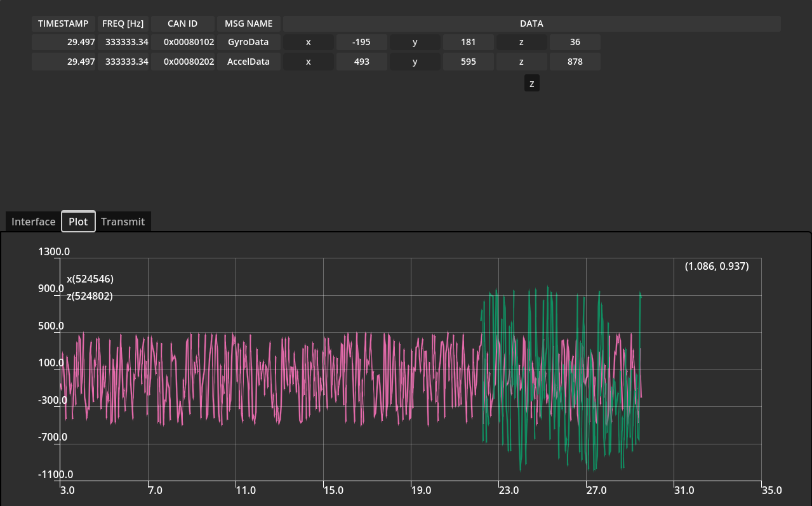Select the Plot tab
This screenshot has height=506, width=812.
[78, 222]
